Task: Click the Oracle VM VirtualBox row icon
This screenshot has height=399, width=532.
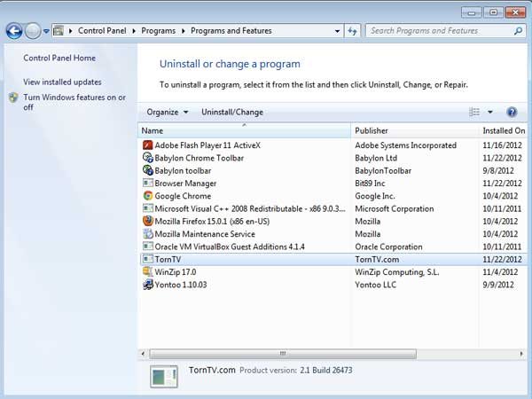Action: point(147,246)
